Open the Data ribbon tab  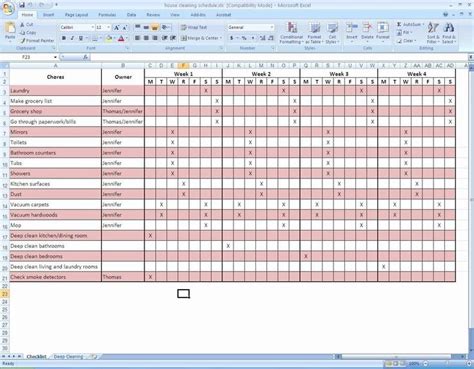tap(131, 15)
